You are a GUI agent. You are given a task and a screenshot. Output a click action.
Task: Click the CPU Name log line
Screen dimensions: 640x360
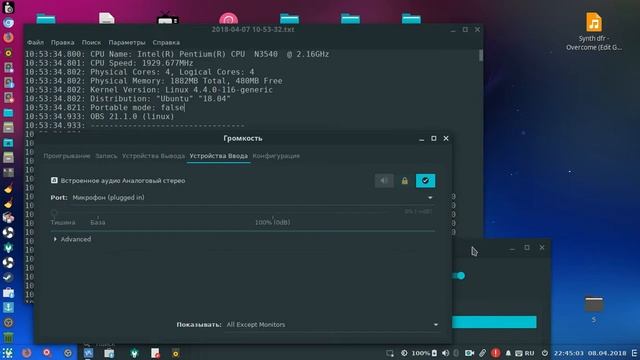pos(177,54)
